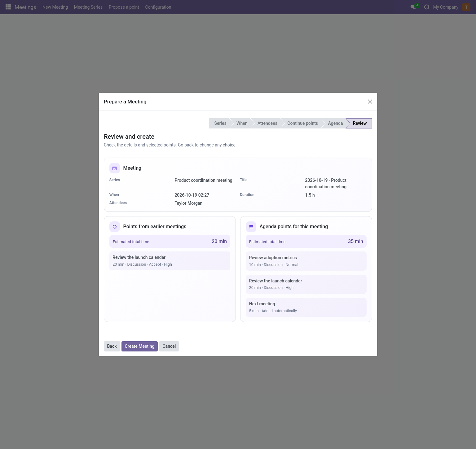The width and height of the screenshot is (476, 449).
Task: Select the Next meeting agenda point
Action: (306, 307)
